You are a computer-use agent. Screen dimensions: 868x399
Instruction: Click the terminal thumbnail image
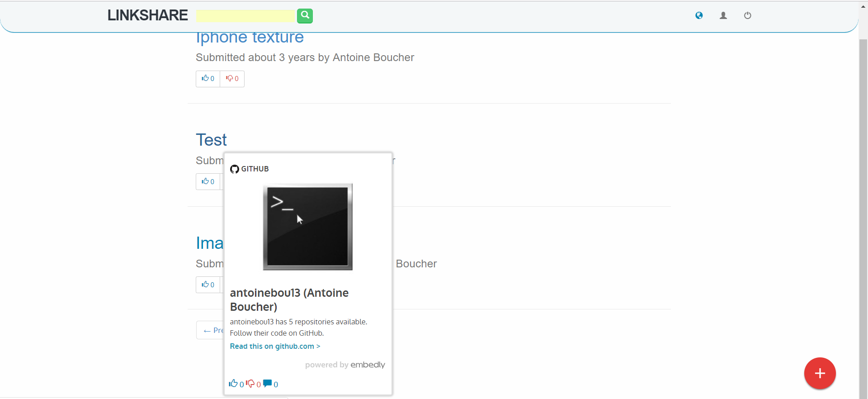[308, 227]
